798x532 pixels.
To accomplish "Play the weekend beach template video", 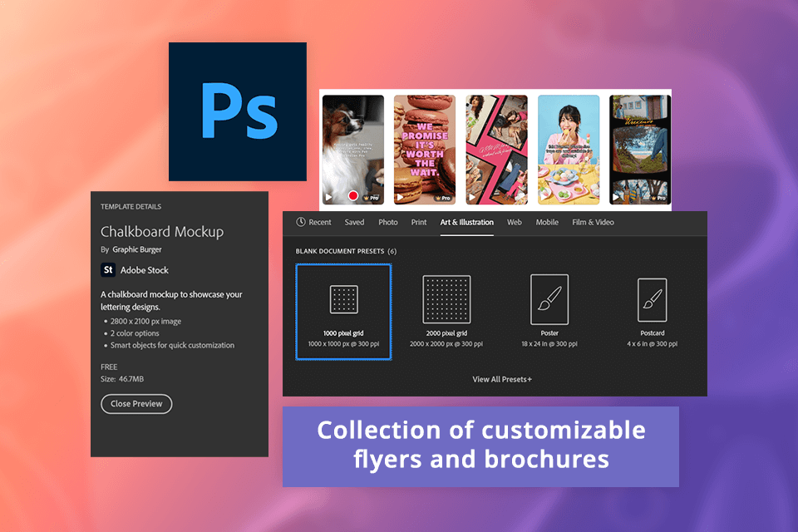I will tap(616, 196).
